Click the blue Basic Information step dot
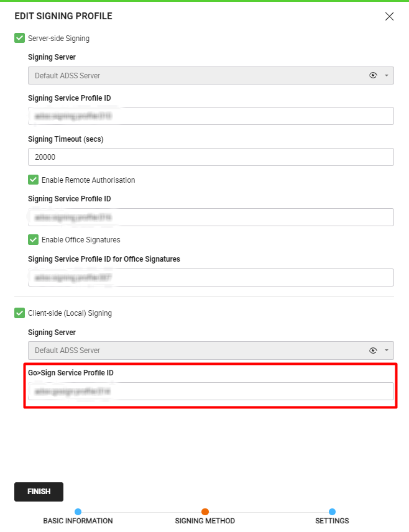The width and height of the screenshot is (409, 532). (78, 511)
